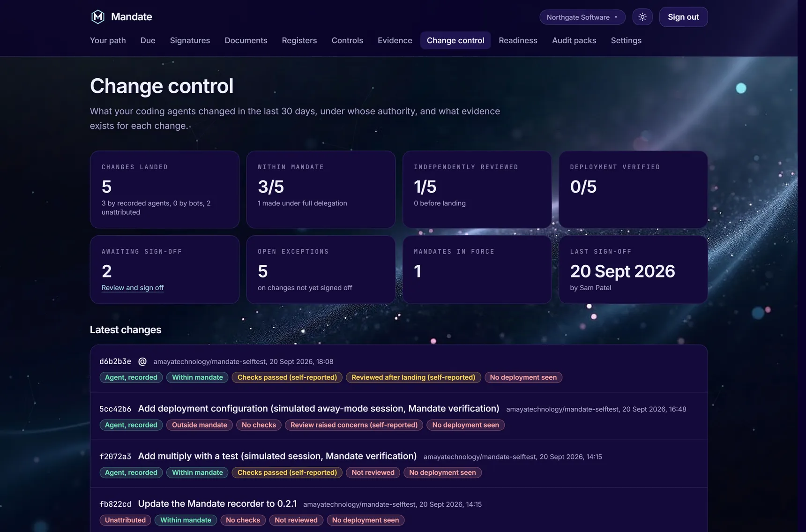Click the Sign out button
Screen dimensions: 806x532
tap(683, 17)
